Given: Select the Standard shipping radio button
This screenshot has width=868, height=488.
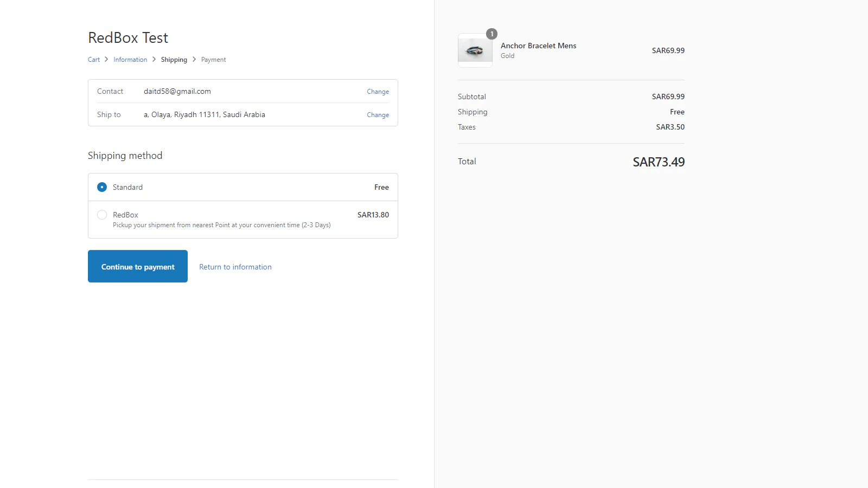Looking at the screenshot, I should pyautogui.click(x=102, y=187).
